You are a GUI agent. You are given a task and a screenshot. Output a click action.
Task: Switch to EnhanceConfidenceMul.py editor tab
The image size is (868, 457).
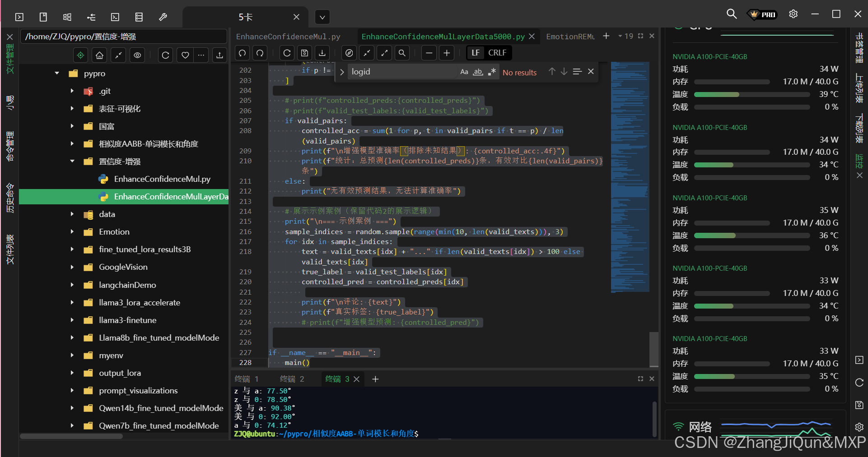[x=288, y=37]
